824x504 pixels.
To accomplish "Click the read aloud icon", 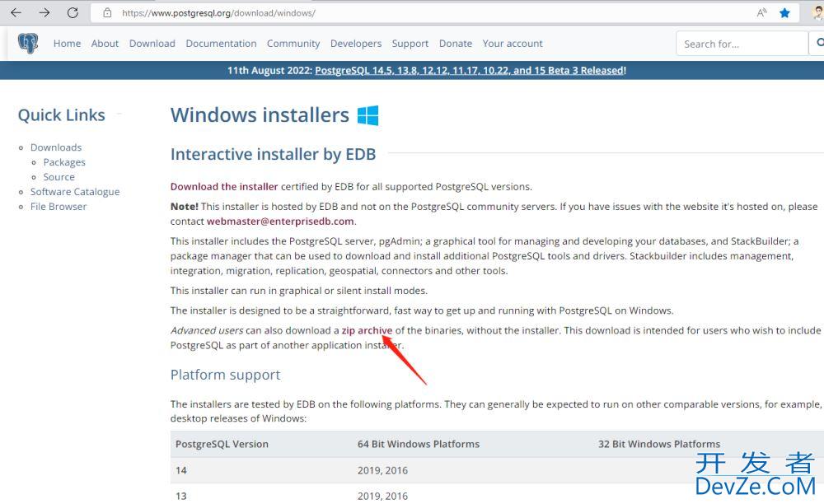I will click(x=761, y=12).
